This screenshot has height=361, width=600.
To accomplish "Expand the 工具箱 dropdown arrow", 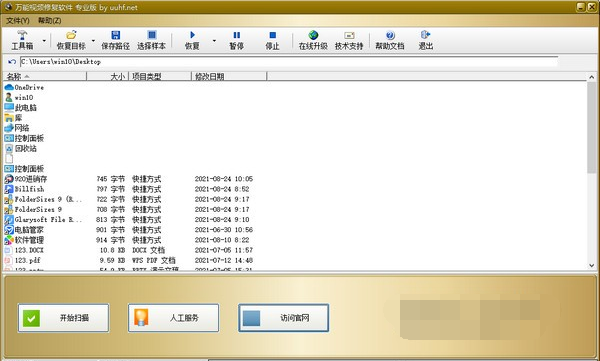I will [x=44, y=41].
